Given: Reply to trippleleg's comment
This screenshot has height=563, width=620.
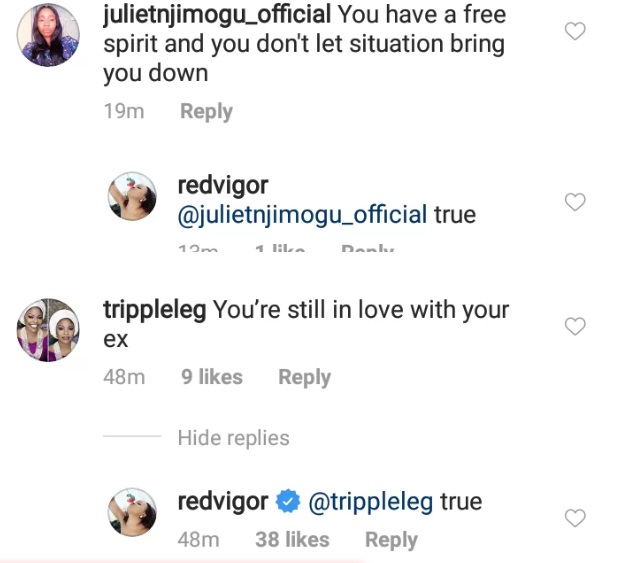Looking at the screenshot, I should pyautogui.click(x=304, y=377).
